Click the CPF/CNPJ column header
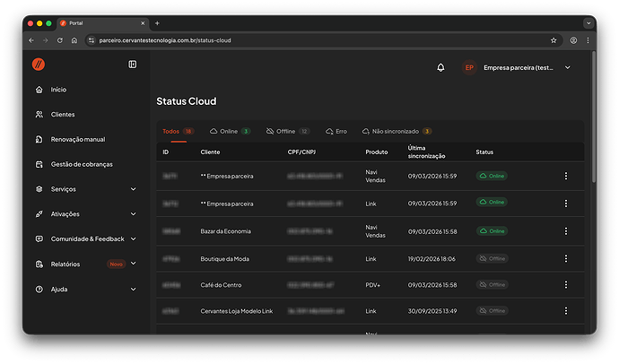This screenshot has width=619, height=364. [x=301, y=152]
